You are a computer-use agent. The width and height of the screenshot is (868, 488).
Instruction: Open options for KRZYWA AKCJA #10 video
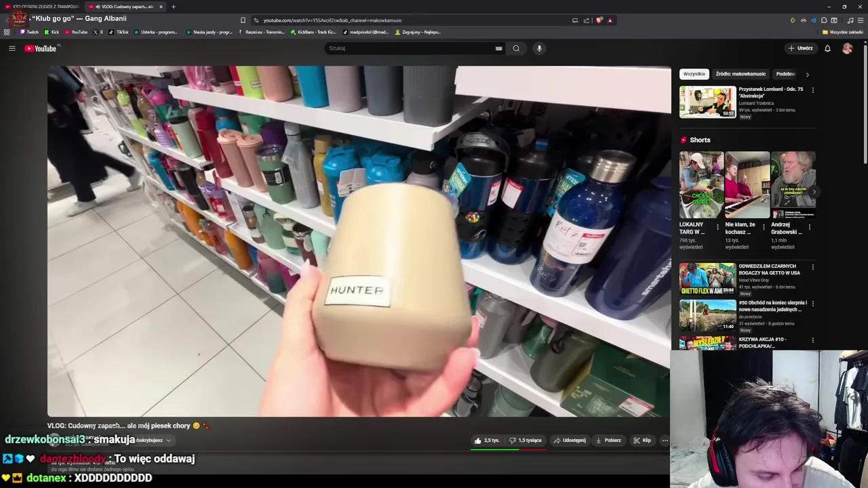813,340
